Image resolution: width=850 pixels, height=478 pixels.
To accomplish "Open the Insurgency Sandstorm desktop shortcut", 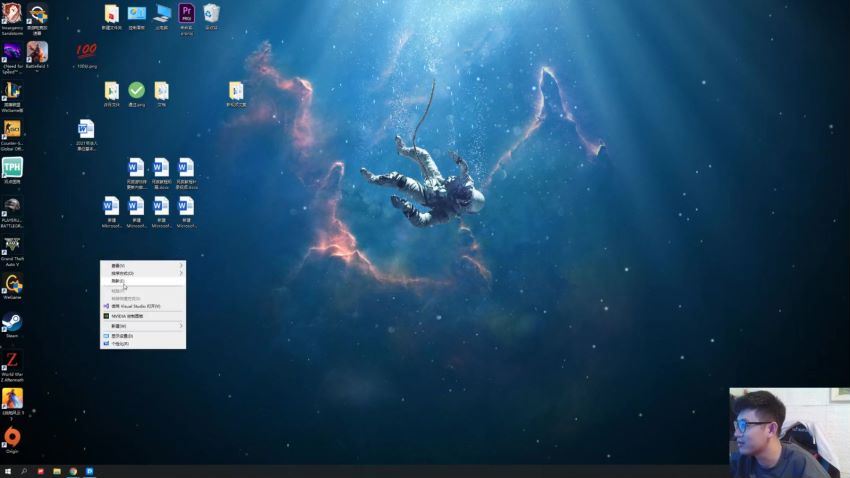I will (12, 18).
